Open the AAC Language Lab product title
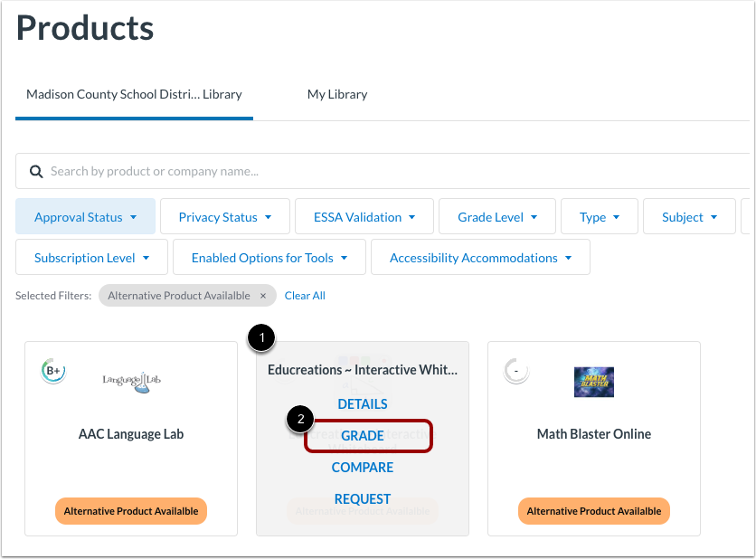756x559 pixels. click(x=131, y=434)
